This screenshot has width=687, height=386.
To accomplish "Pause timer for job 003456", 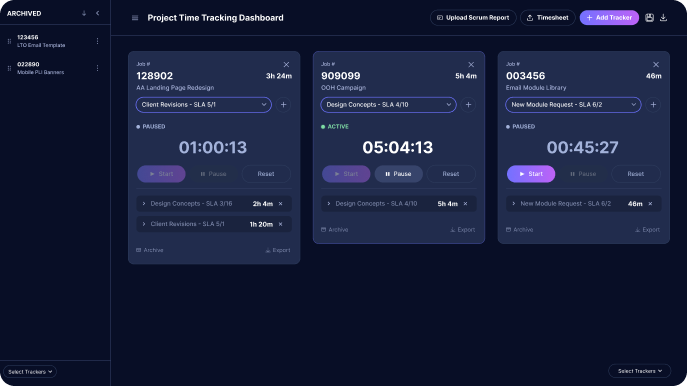I will point(583,174).
